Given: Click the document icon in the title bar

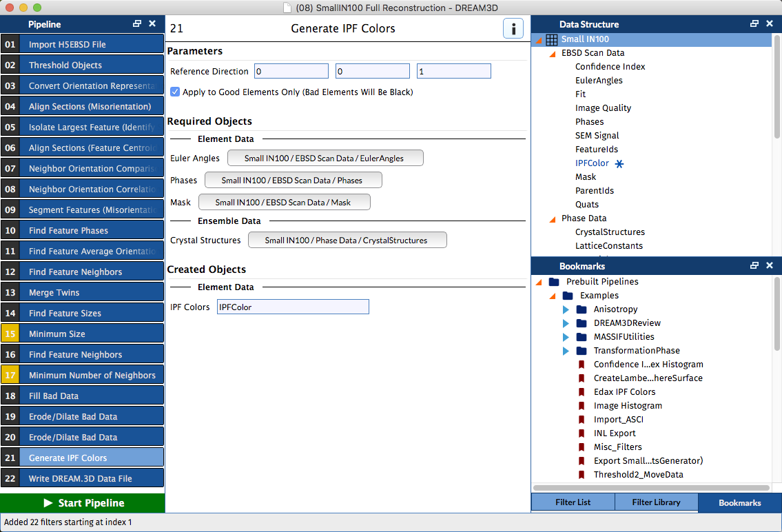Looking at the screenshot, I should tap(287, 8).
